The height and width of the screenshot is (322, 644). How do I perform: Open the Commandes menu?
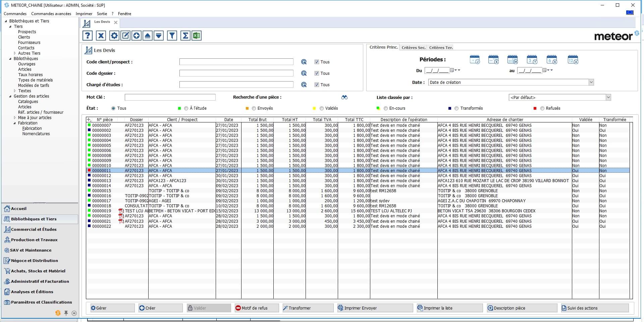pos(15,14)
